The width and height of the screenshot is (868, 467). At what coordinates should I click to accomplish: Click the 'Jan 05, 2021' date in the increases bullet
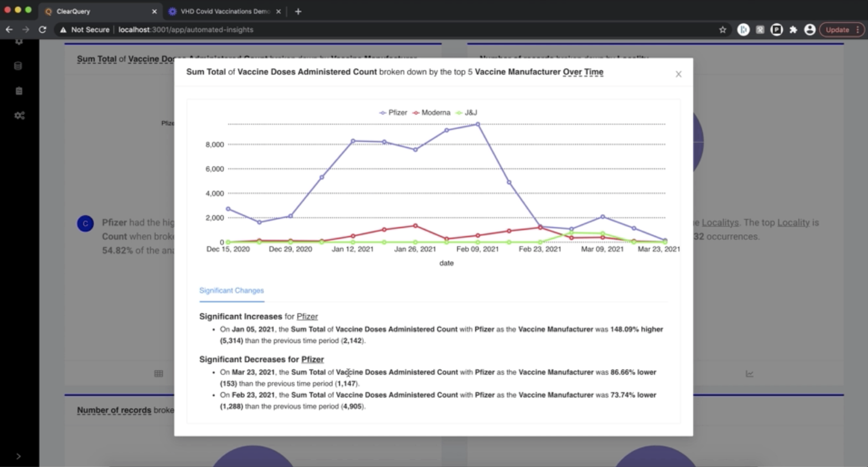click(x=253, y=329)
